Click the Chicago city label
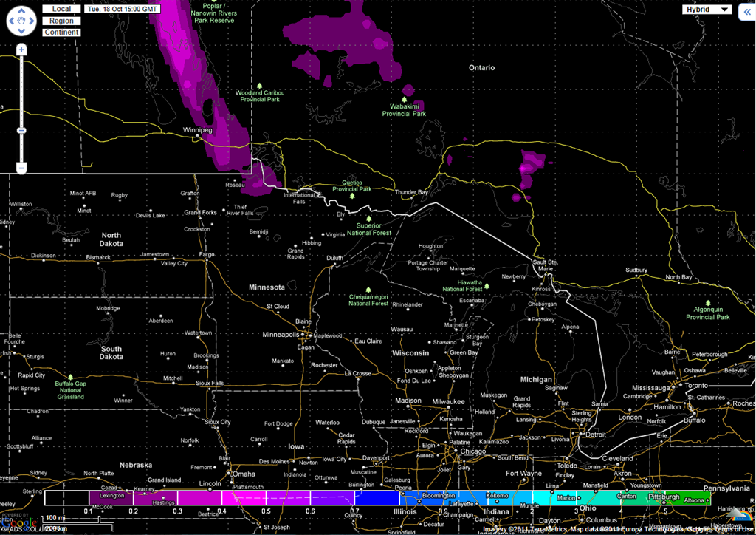This screenshot has height=535, width=756. [x=473, y=451]
